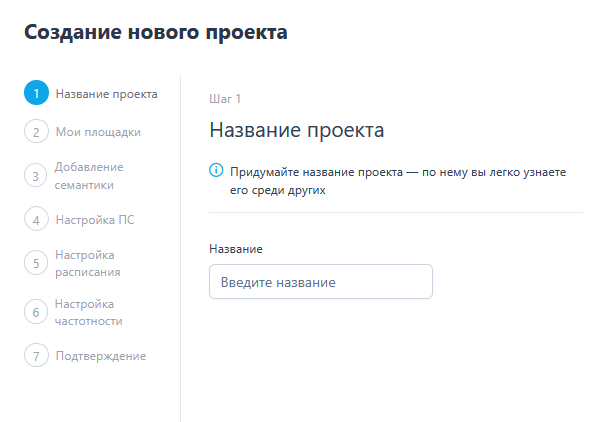The image size is (616, 422).
Task: Select the step 5 number circle
Action: 36,263
